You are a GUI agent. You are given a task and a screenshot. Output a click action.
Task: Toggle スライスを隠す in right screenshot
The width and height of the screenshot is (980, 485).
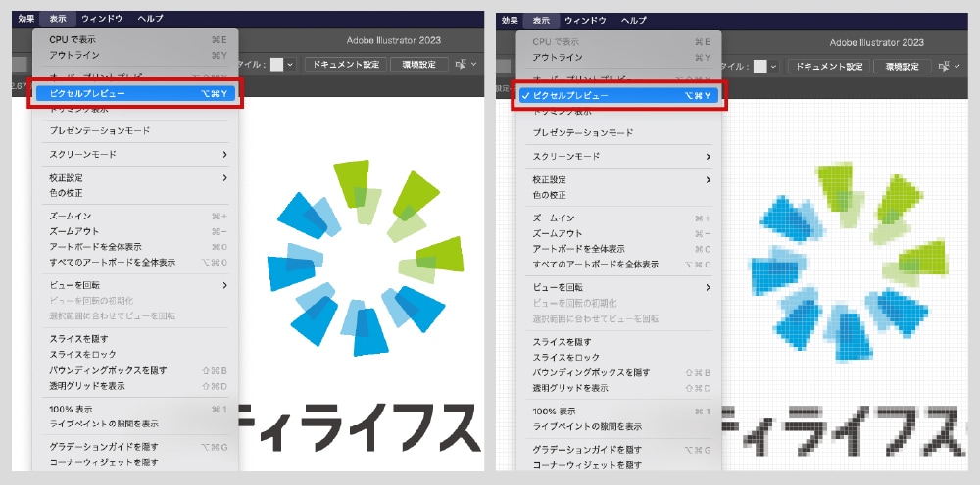click(x=618, y=342)
